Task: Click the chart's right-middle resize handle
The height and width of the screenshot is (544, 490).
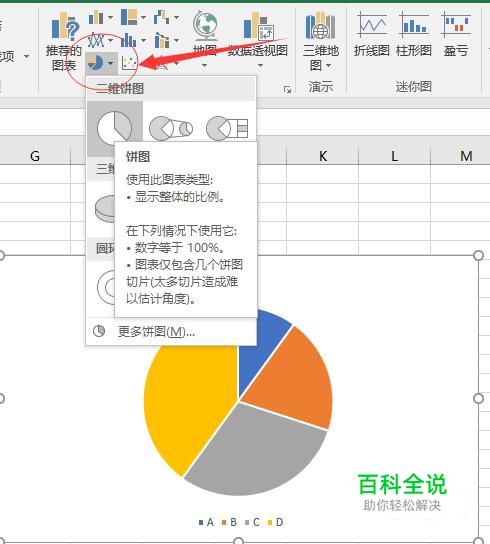Action: click(x=478, y=398)
